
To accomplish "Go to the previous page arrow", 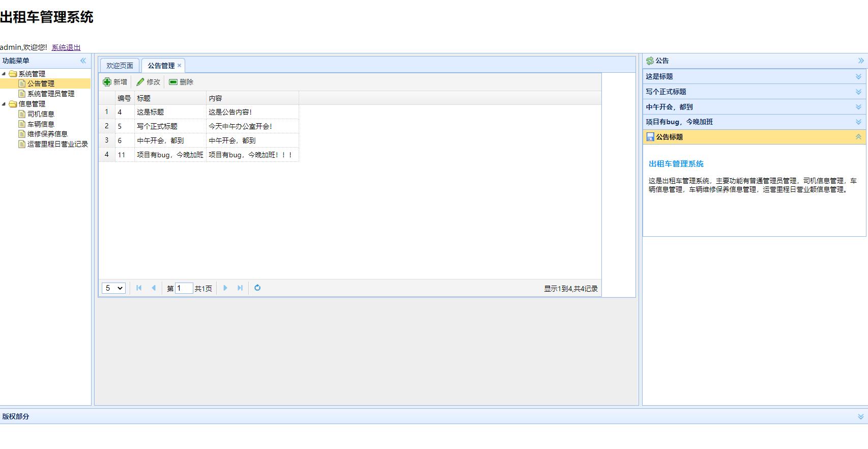I will [x=154, y=288].
